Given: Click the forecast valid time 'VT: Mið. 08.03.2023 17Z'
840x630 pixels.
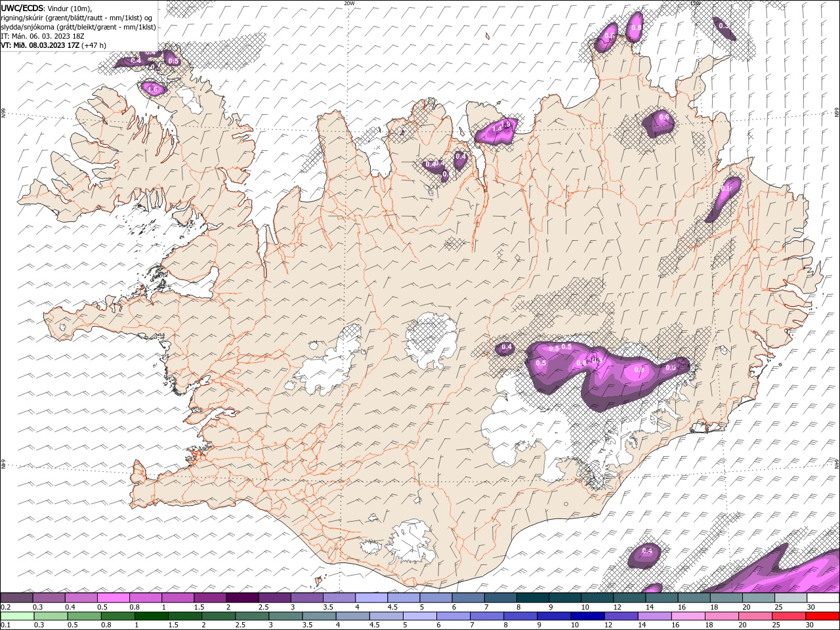Looking at the screenshot, I should click(x=40, y=45).
